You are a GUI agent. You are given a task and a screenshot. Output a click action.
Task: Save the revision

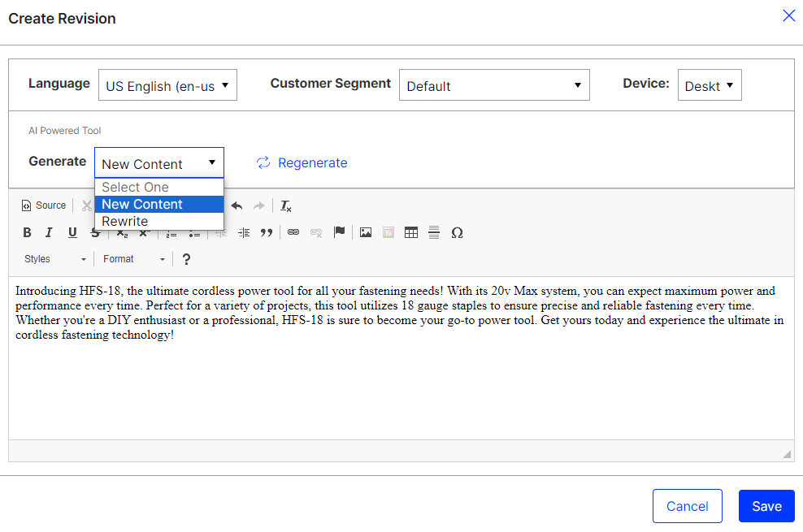pyautogui.click(x=766, y=506)
